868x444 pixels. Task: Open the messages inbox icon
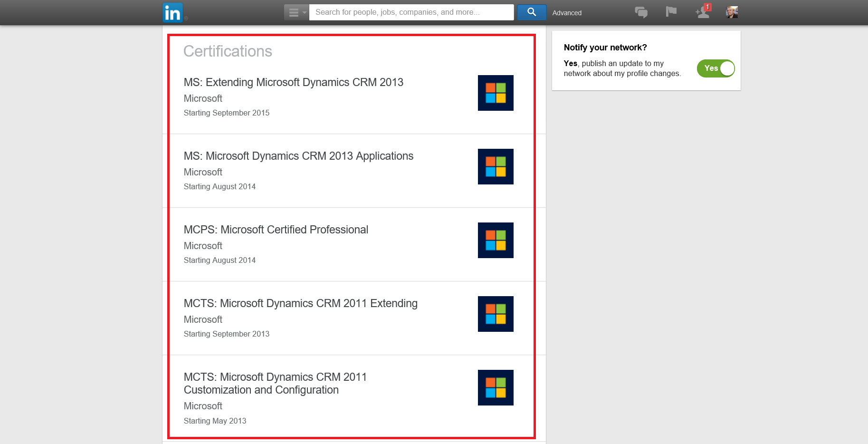[641, 12]
